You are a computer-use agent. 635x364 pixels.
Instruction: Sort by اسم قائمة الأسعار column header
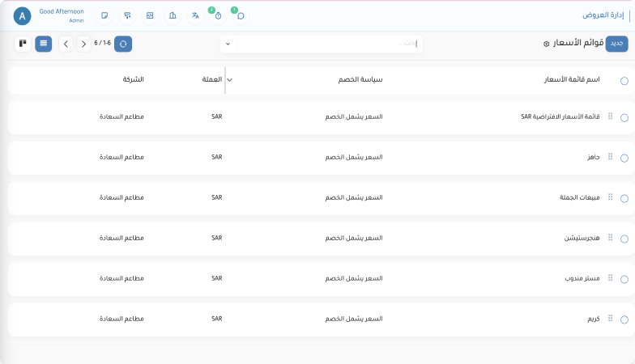click(x=571, y=80)
